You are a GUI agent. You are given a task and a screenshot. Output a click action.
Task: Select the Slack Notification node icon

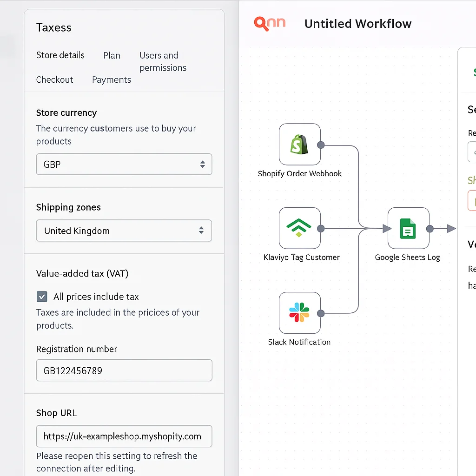[300, 313]
